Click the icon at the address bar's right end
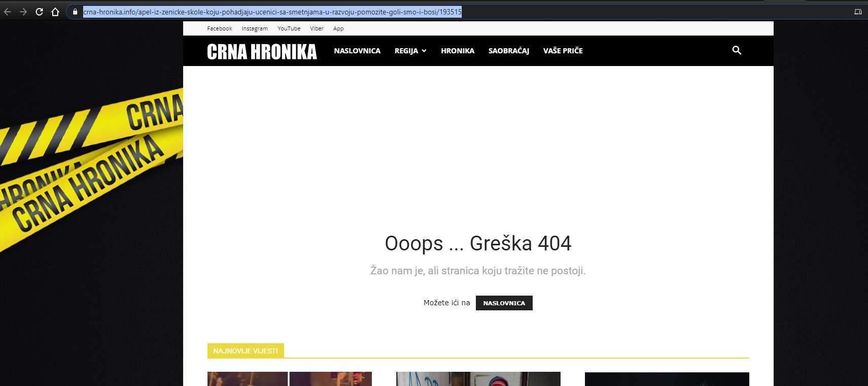 [x=858, y=12]
